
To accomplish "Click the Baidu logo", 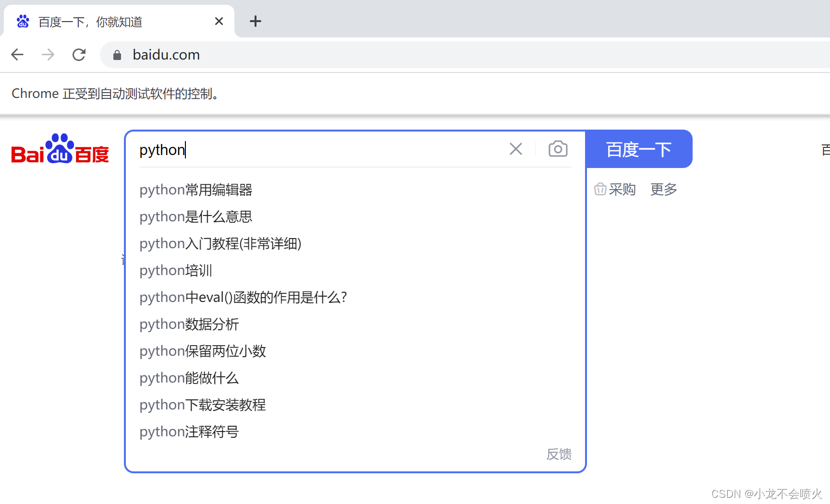I will (60, 149).
